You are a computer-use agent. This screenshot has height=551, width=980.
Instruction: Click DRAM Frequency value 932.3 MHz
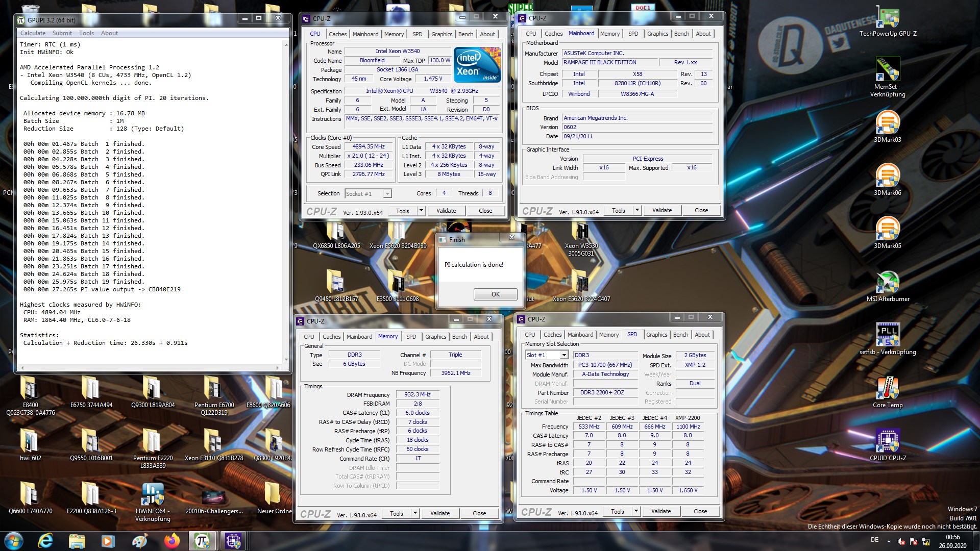click(418, 395)
